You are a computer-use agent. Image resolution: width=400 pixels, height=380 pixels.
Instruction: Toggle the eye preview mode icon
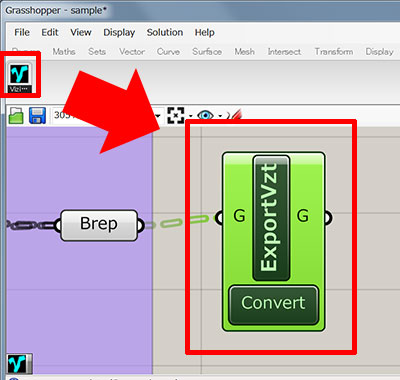(206, 116)
